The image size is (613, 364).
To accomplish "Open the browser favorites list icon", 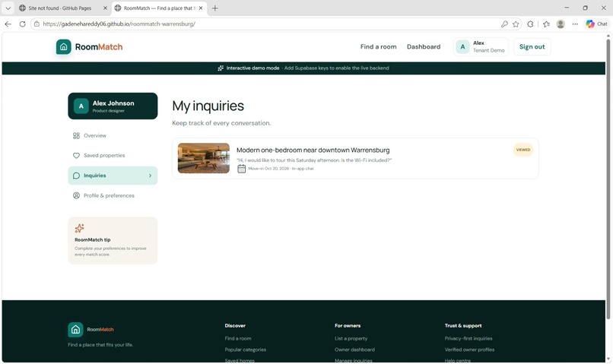I will coord(547,24).
